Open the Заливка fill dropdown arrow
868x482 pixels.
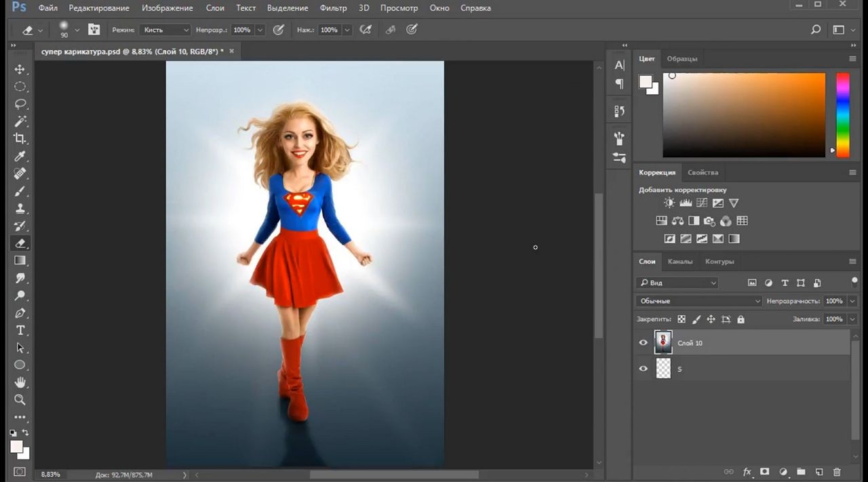coord(852,319)
